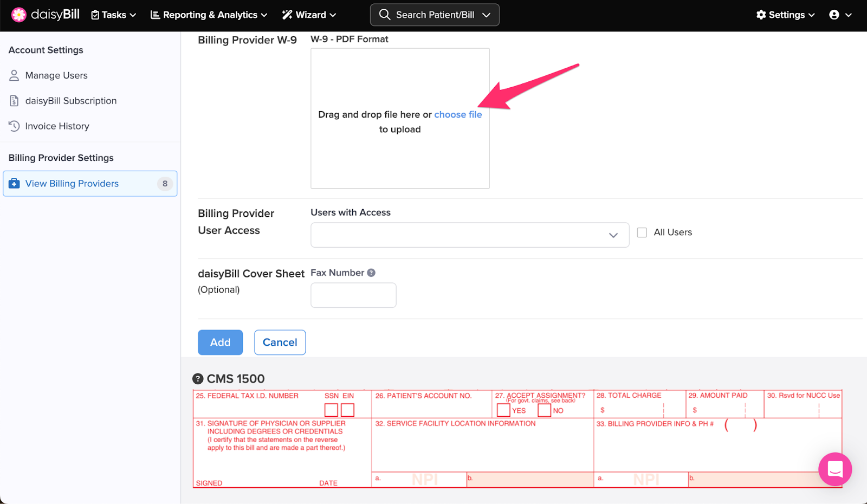Click the Reporting chart icon
This screenshot has height=504, width=867.
point(155,15)
